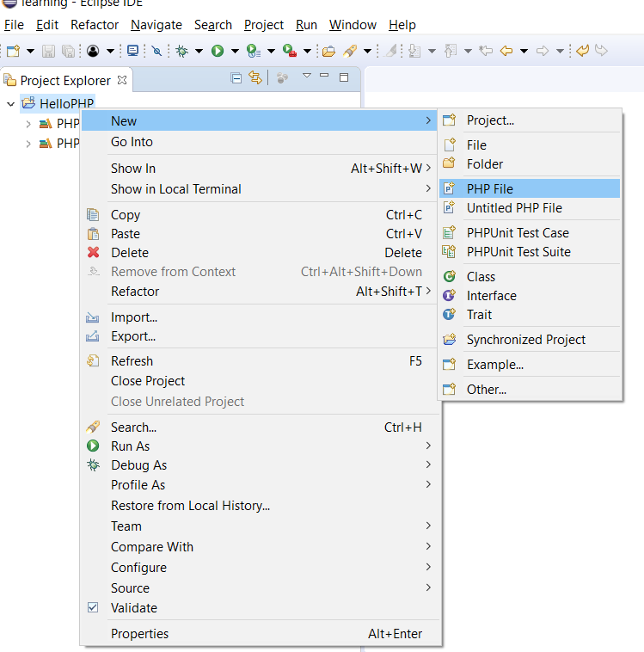This screenshot has height=652, width=644.
Task: Click the open folder toolbar icon
Action: pyautogui.click(x=328, y=51)
